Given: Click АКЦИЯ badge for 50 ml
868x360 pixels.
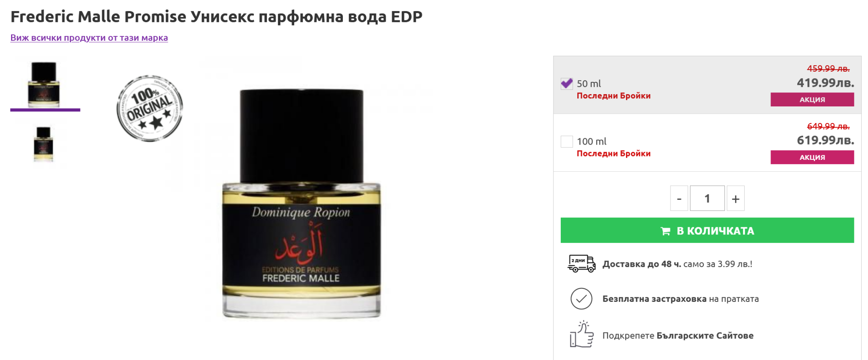Looking at the screenshot, I should [812, 100].
